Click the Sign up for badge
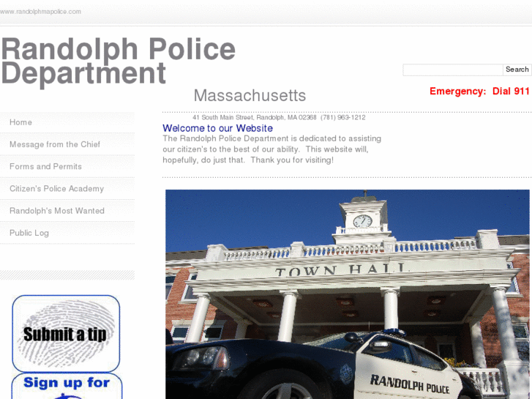This screenshot has width=532, height=399. [67, 386]
